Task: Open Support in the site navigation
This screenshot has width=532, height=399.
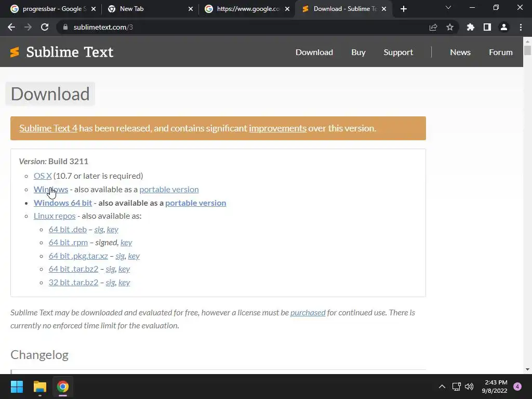Action: (398, 52)
